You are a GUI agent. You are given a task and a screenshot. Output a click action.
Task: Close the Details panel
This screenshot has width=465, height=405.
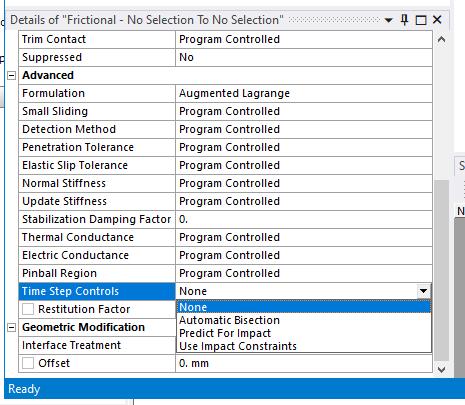tap(437, 20)
